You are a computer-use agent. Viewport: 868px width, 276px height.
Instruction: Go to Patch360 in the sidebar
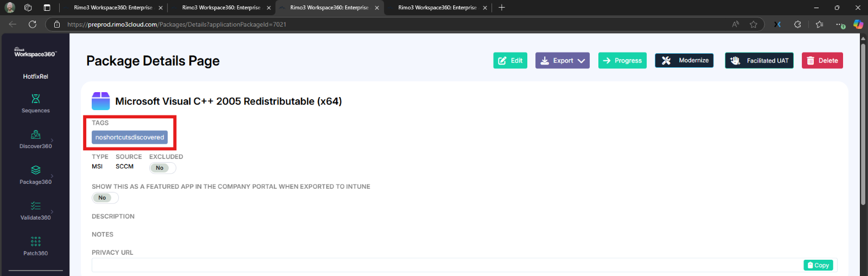pos(36,246)
